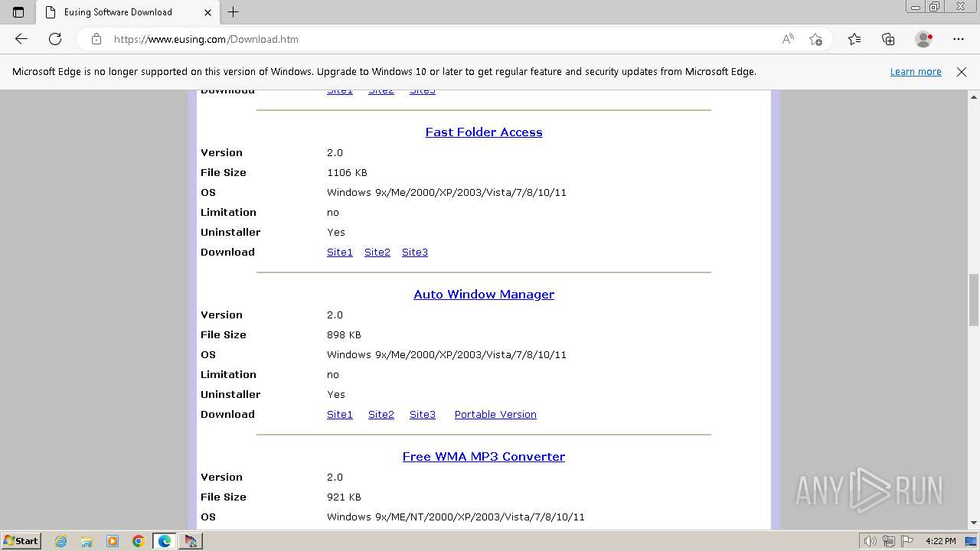This screenshot has height=551, width=980.
Task: Open the volume control in tray
Action: (x=871, y=541)
